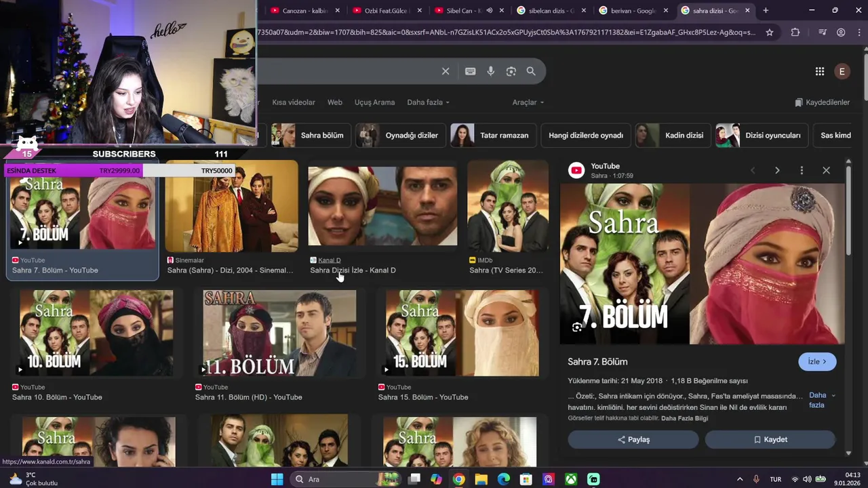Open a new Chrome tab
Image resolution: width=868 pixels, height=488 pixels.
click(x=766, y=10)
